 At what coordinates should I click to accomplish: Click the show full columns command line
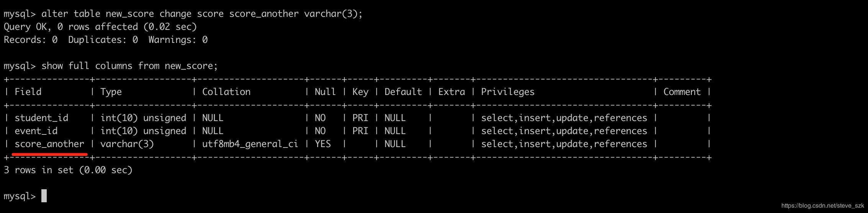tap(111, 66)
